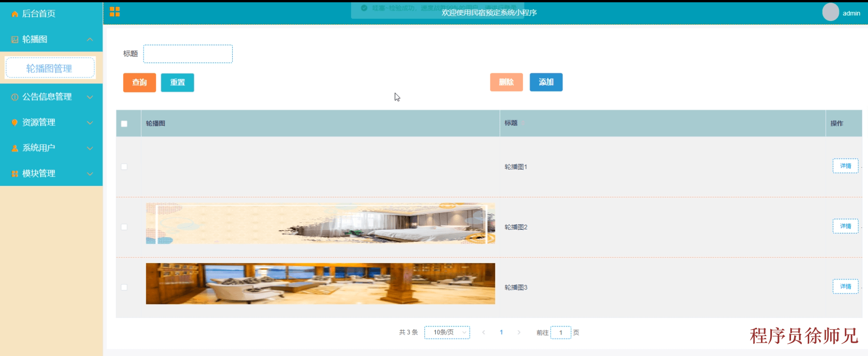Click the 详情 button for 轮播图1
The height and width of the screenshot is (356, 868).
(x=845, y=166)
